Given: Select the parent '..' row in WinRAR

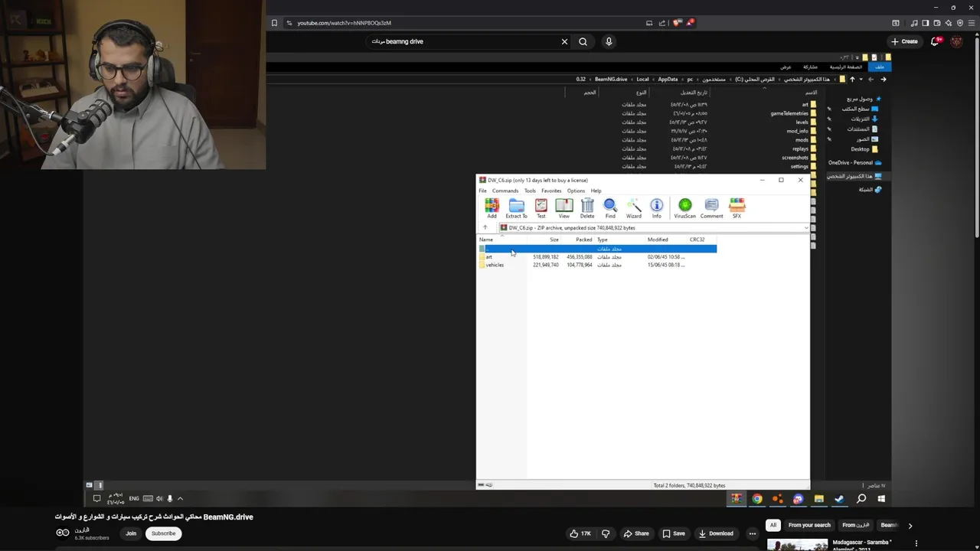Looking at the screenshot, I should pos(597,249).
